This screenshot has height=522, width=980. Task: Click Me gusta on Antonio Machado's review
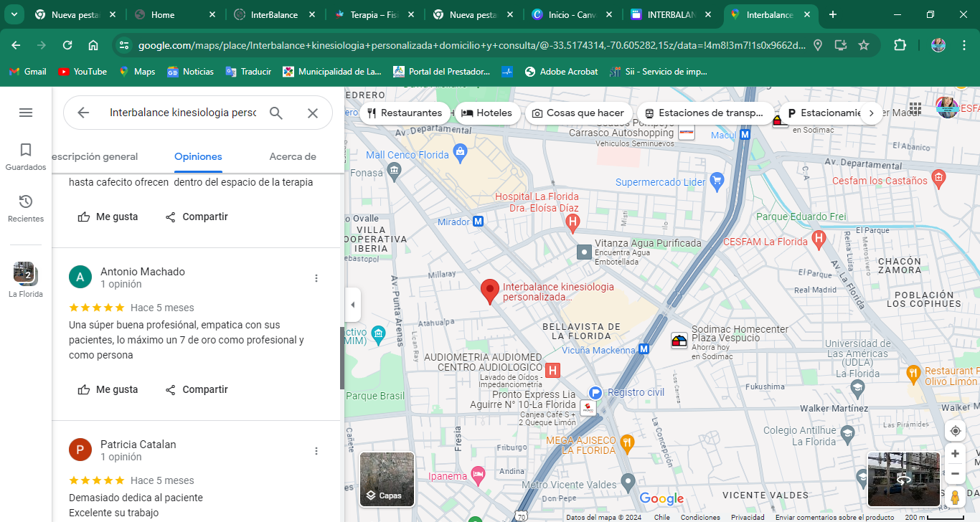pyautogui.click(x=108, y=389)
